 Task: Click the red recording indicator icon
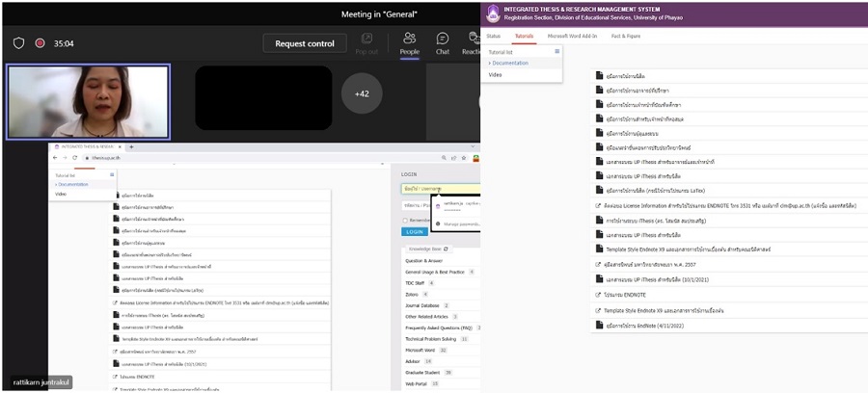[40, 43]
